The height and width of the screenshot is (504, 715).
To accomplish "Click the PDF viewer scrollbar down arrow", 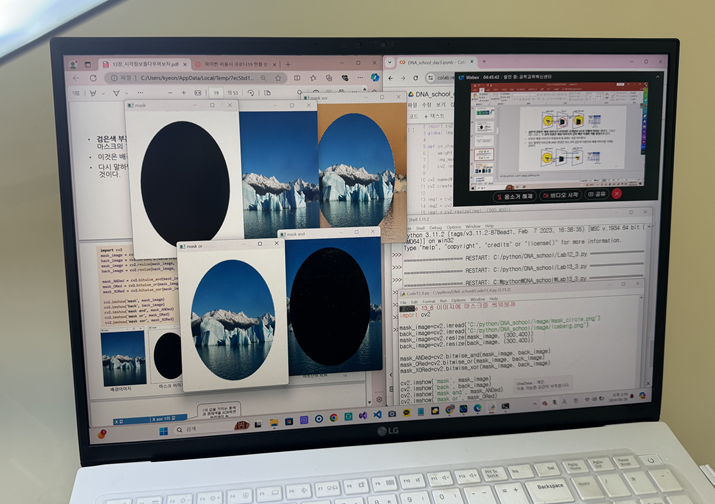I will 369,402.
